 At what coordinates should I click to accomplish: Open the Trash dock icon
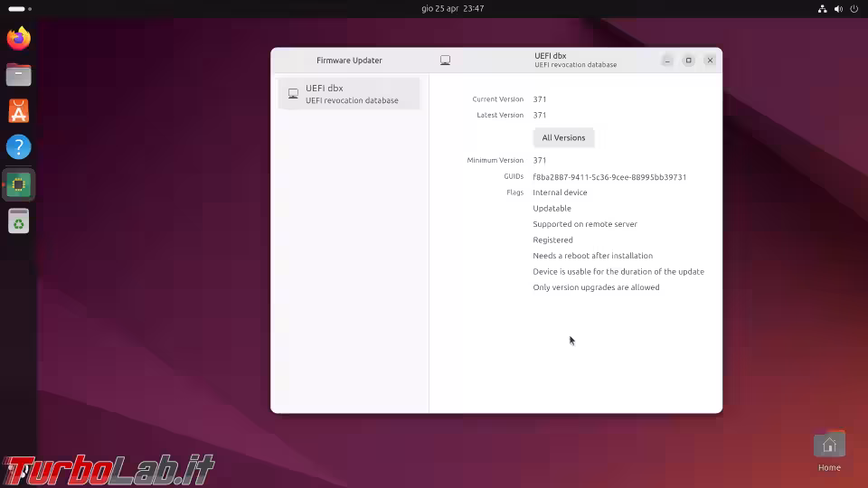(19, 221)
